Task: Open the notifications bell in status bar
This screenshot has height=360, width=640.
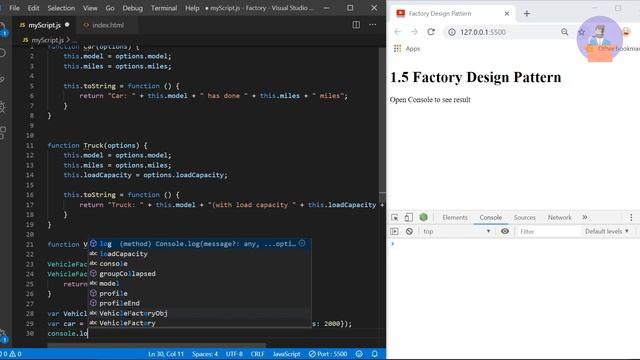Action: tap(375, 354)
